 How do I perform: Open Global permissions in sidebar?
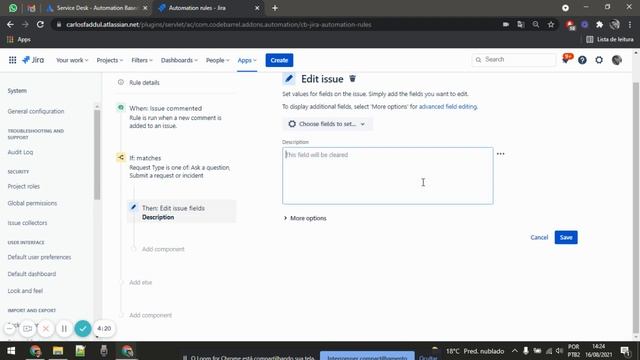pos(32,203)
